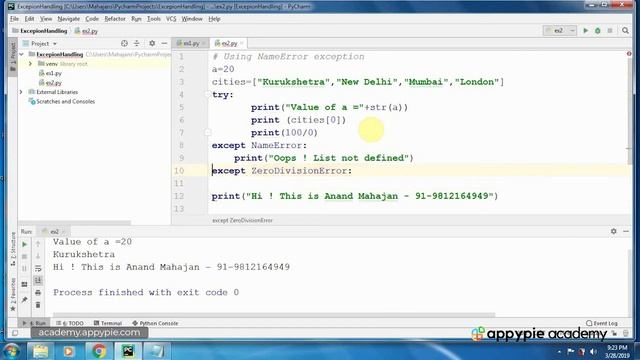Open the TODO tool window
The height and width of the screenshot is (360, 640).
click(x=70, y=323)
